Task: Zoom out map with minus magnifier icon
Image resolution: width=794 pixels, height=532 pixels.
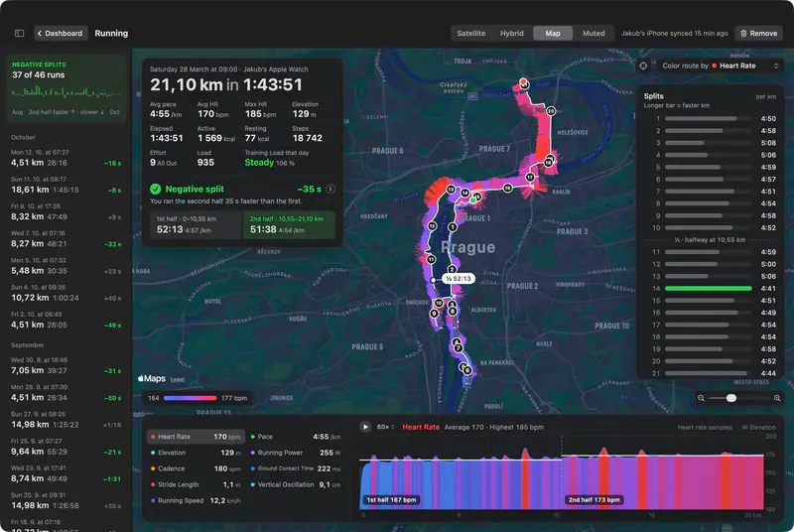Action: tap(701, 398)
